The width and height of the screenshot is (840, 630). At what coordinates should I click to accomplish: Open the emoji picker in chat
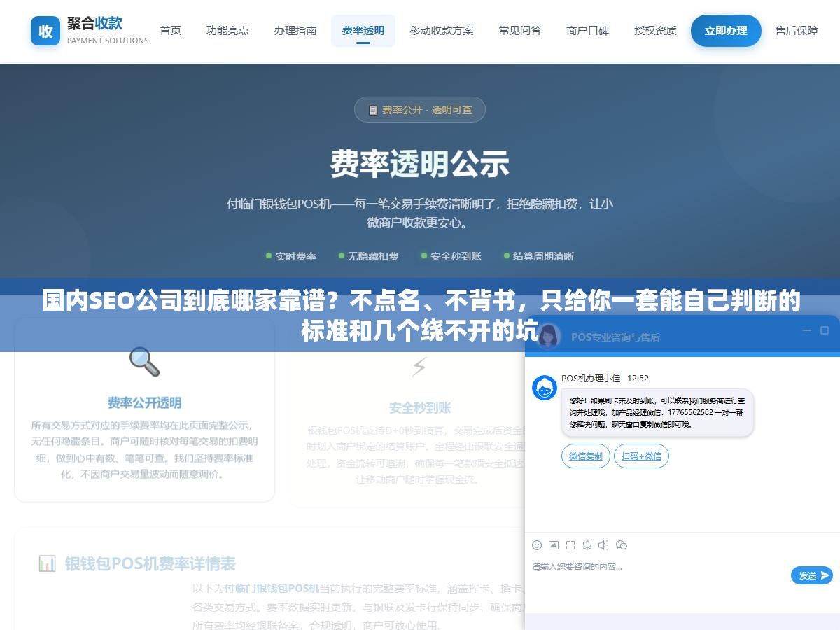pos(537,545)
